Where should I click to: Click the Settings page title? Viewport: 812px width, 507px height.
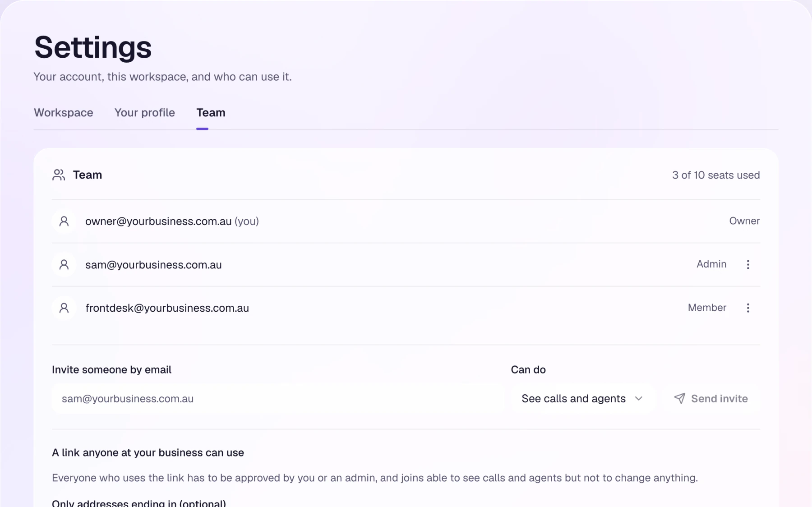click(x=93, y=47)
